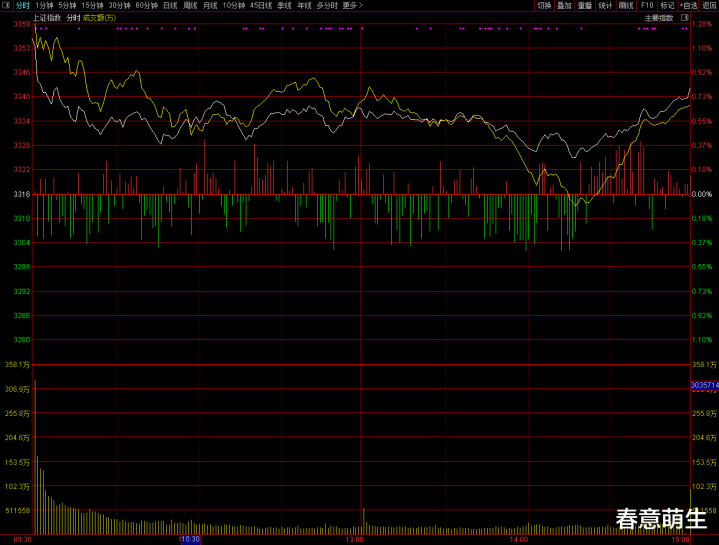Click the 主要指数 main indices label
Image resolution: width=719 pixels, height=545 pixels.
[x=659, y=18]
